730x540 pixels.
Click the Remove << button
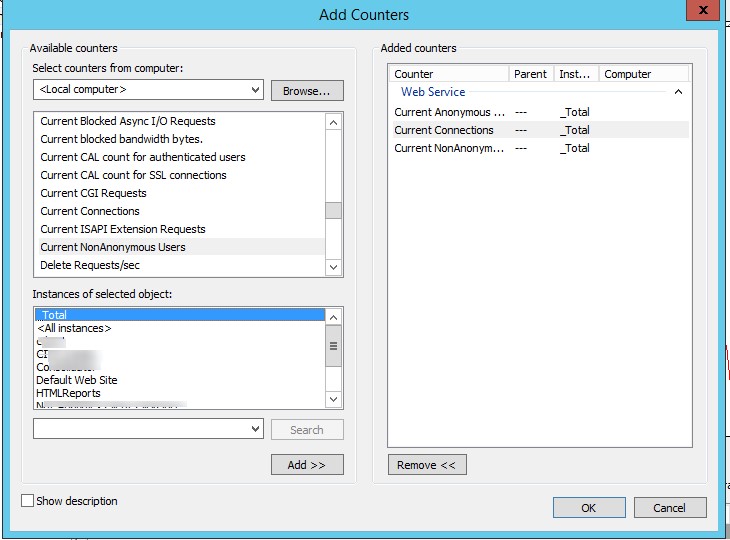427,465
